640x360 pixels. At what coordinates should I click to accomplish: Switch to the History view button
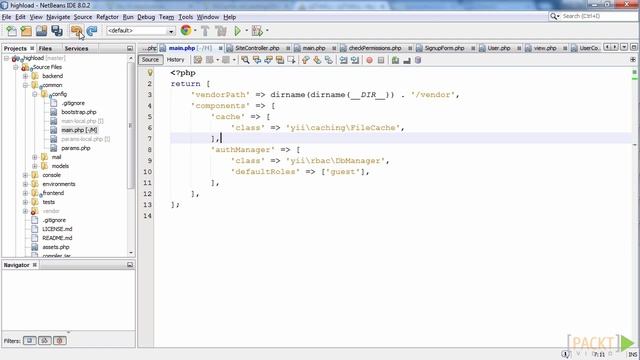[x=176, y=60]
